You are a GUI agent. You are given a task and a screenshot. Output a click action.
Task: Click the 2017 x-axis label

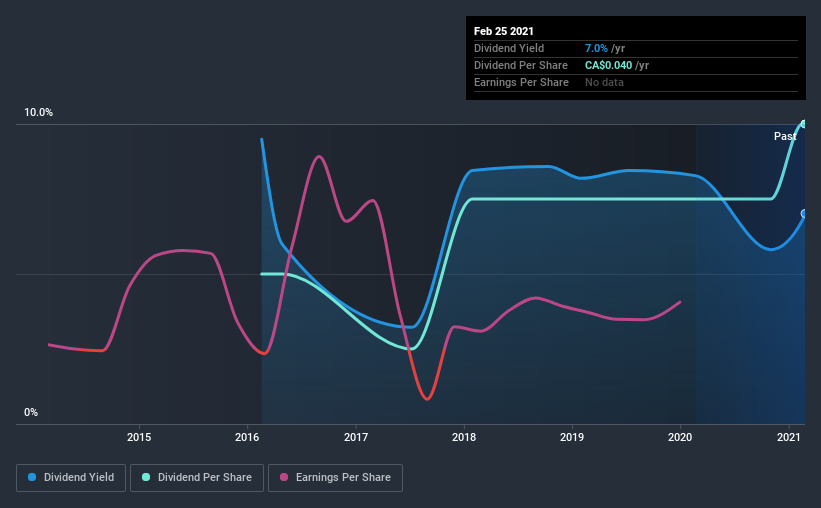[x=356, y=437]
